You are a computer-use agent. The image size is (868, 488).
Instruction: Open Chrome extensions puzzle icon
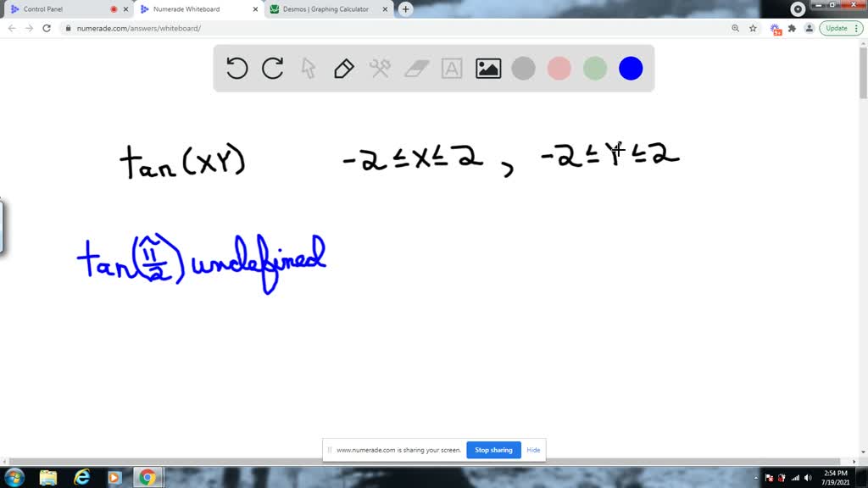click(x=792, y=28)
